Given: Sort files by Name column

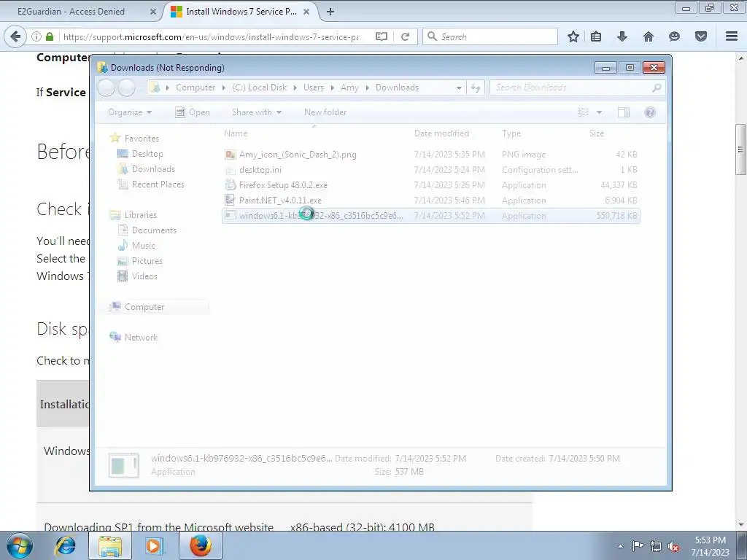Looking at the screenshot, I should point(236,133).
